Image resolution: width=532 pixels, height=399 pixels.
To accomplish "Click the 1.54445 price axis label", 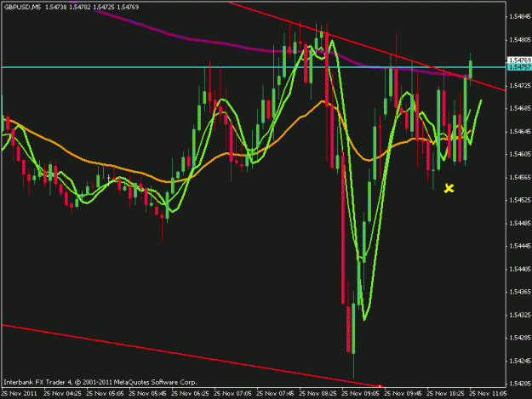I will (520, 246).
